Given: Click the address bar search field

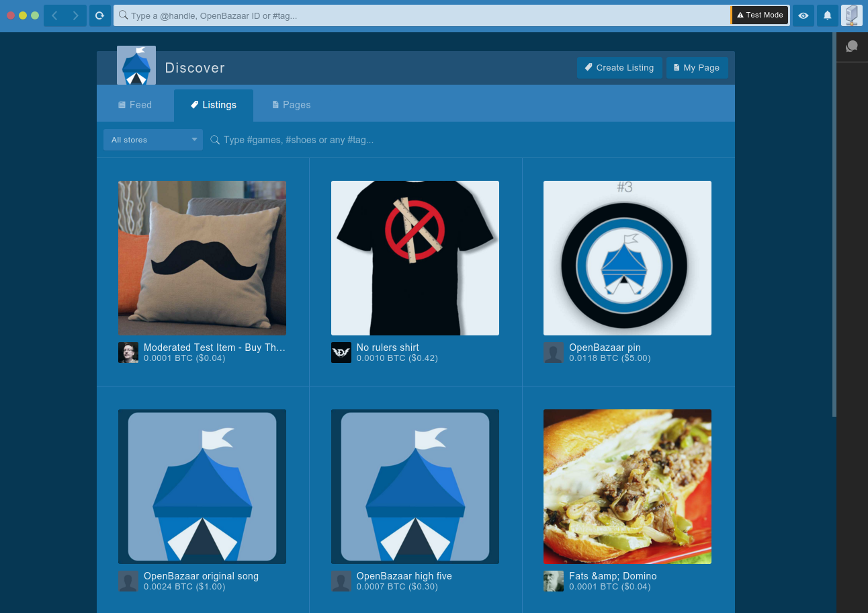Looking at the screenshot, I should [422, 15].
